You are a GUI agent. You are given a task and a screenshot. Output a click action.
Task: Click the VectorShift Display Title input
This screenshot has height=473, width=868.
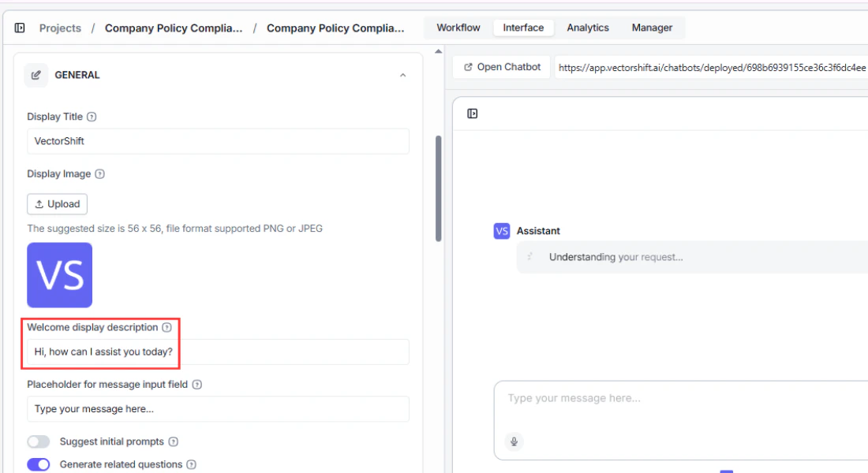(218, 141)
